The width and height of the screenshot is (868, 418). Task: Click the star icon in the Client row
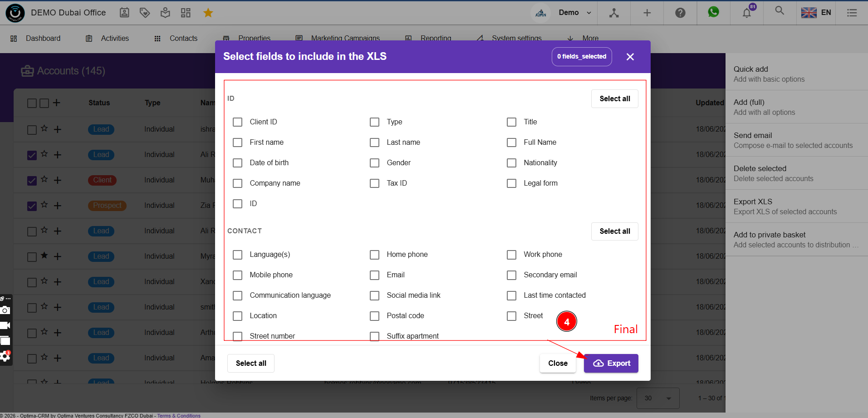coord(44,179)
